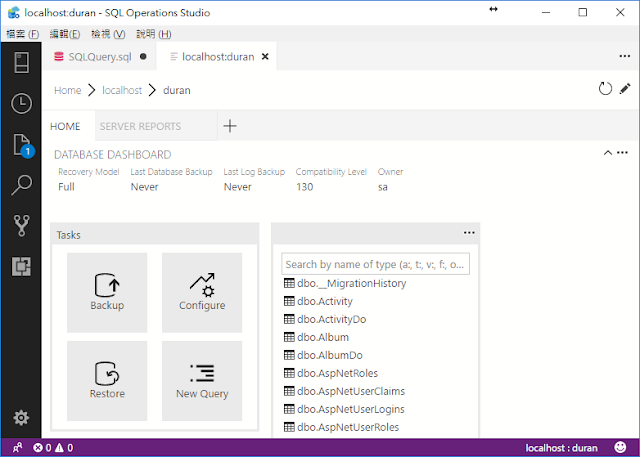Open Task History clock icon
This screenshot has height=457, width=640.
pyautogui.click(x=21, y=103)
